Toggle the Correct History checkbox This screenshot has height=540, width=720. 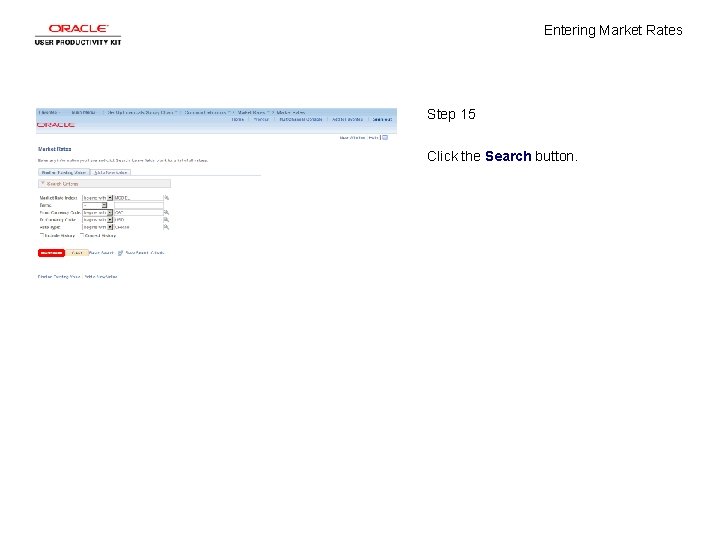(82, 235)
